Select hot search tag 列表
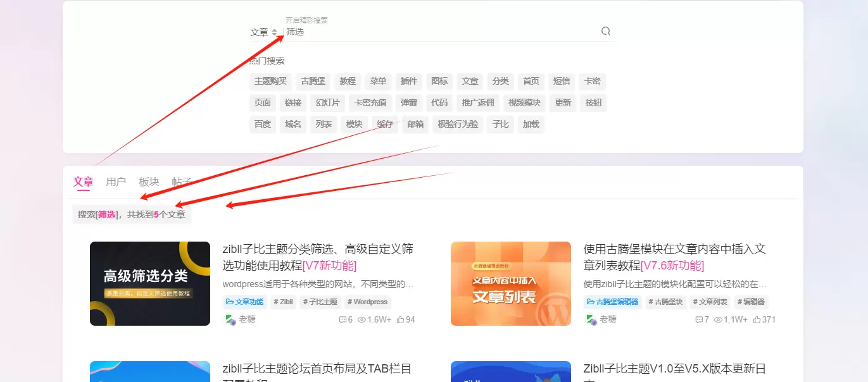868x382 pixels. 324,125
